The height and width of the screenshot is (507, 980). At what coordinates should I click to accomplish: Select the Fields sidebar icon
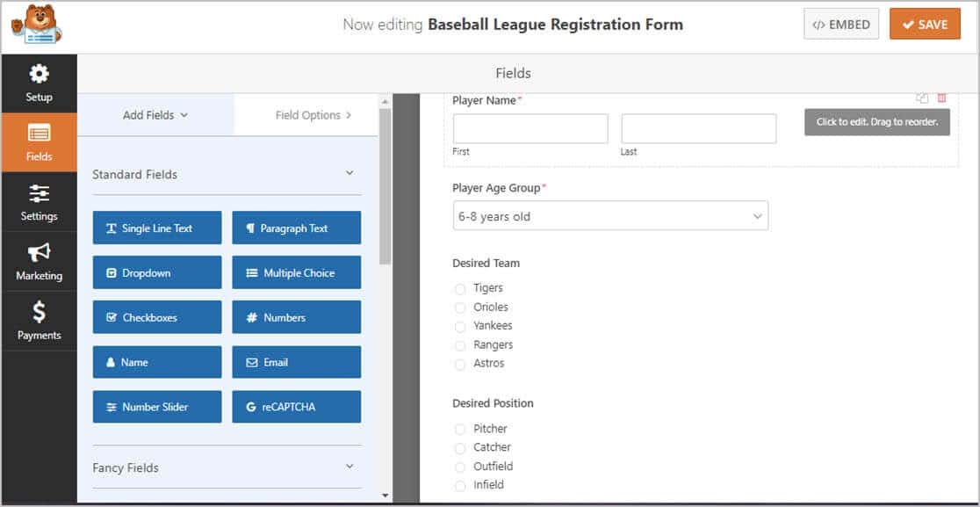tap(39, 142)
